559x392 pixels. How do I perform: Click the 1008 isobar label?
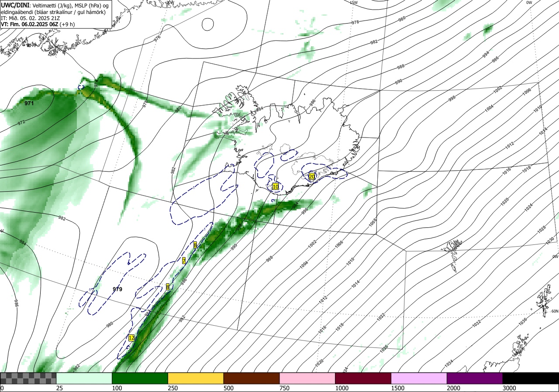pos(373,223)
